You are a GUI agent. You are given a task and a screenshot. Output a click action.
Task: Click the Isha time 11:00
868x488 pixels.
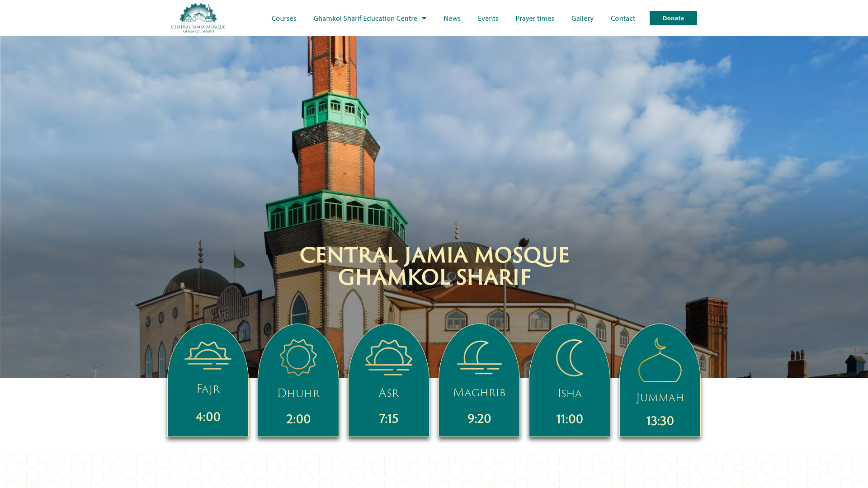pos(570,419)
